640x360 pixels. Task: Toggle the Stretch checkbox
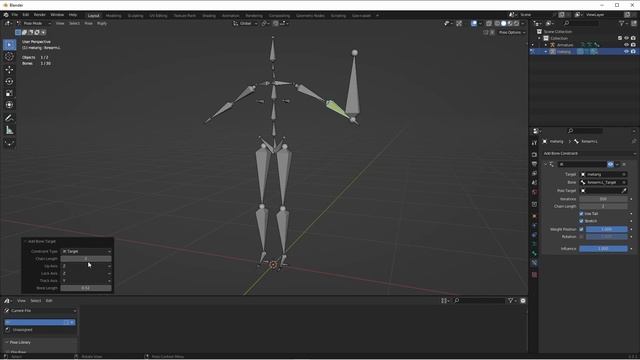(x=581, y=221)
